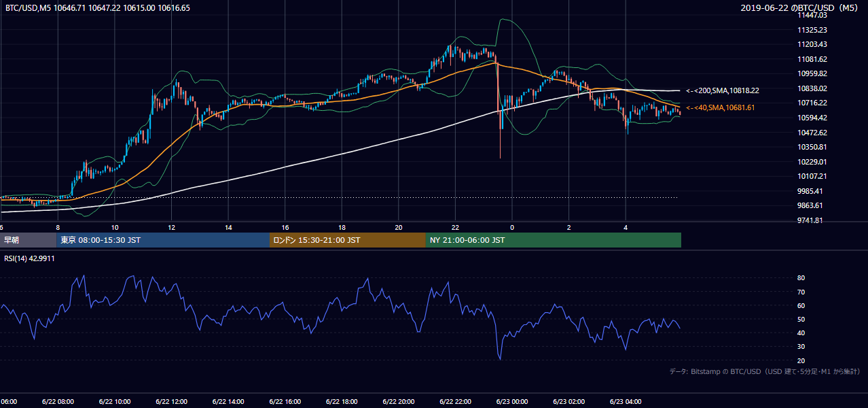Screen dimensions: 868x408
Task: Click price axis label 9985.41
Action: tap(810, 191)
